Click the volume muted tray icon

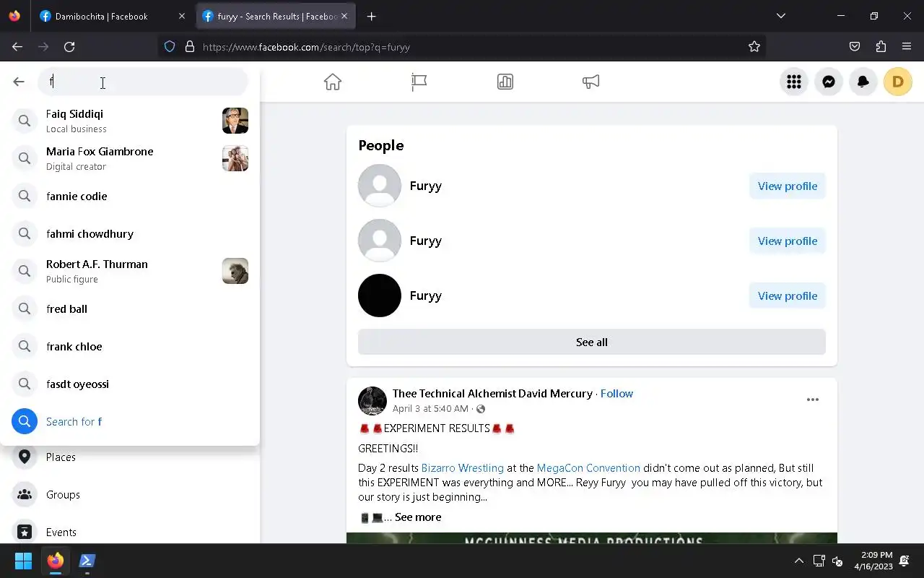[837, 561]
